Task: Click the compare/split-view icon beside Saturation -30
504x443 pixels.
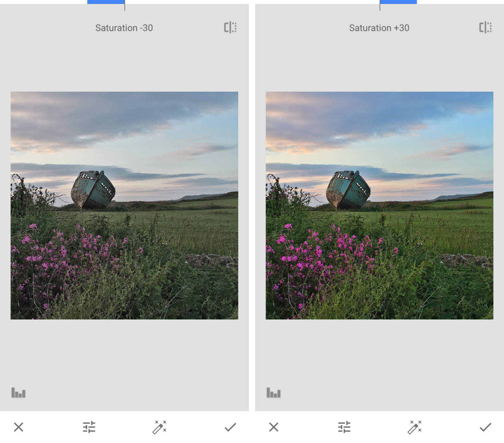Action: click(230, 28)
